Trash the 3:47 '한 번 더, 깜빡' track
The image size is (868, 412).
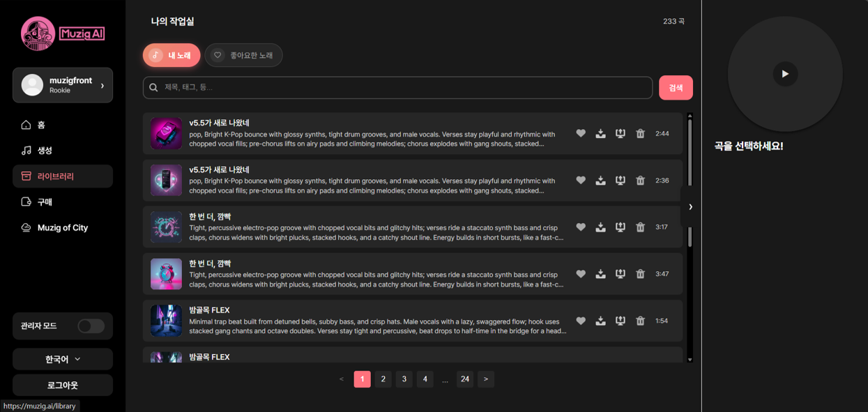(640, 274)
